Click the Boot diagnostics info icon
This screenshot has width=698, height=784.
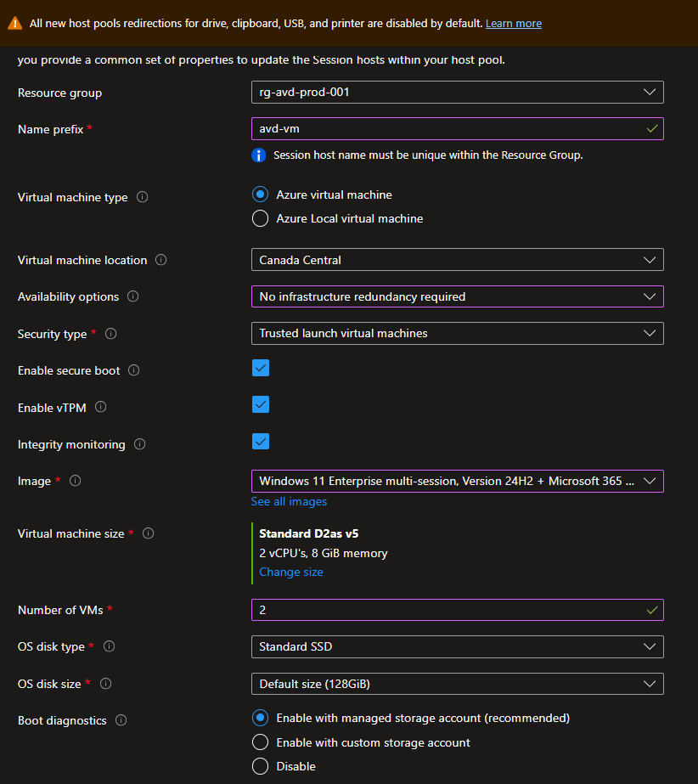121,720
